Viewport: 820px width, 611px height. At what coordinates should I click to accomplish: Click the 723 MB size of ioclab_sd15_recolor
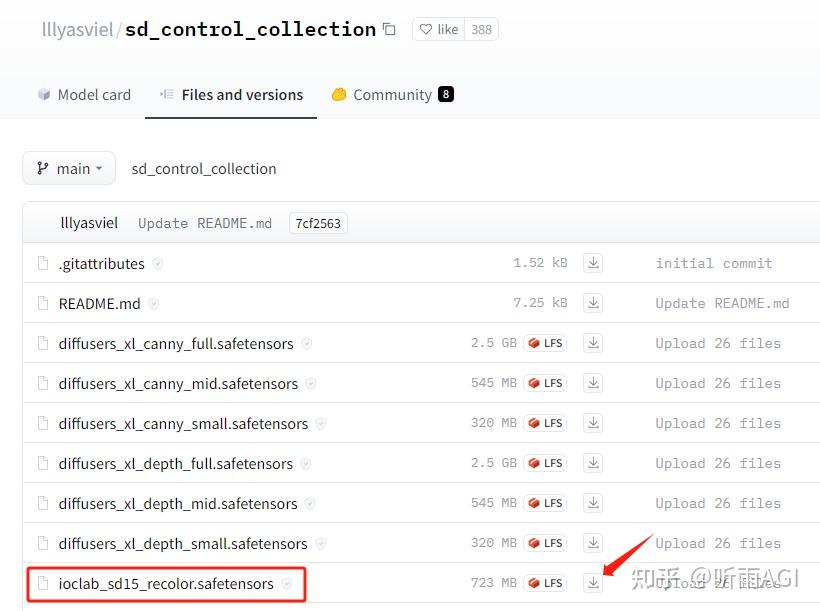point(494,583)
